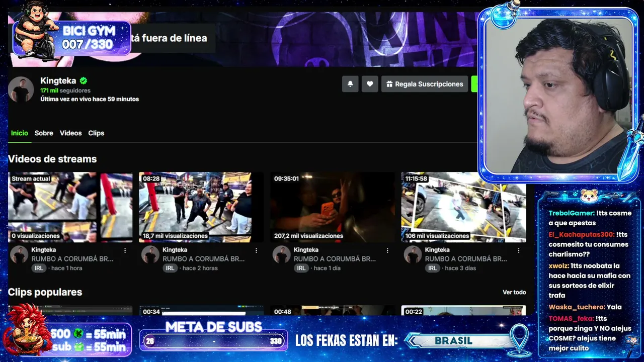Click the heart follow button
This screenshot has width=644, height=362.
click(x=370, y=84)
